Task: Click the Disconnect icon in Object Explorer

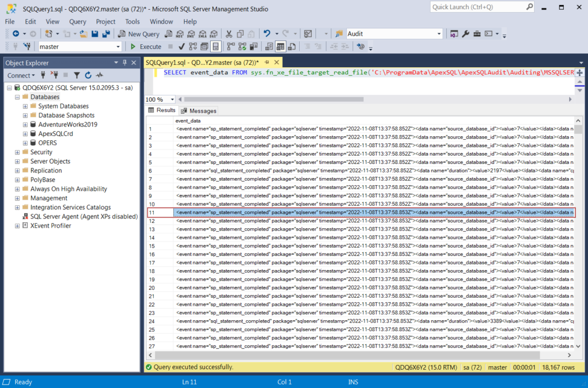Action: click(x=56, y=75)
